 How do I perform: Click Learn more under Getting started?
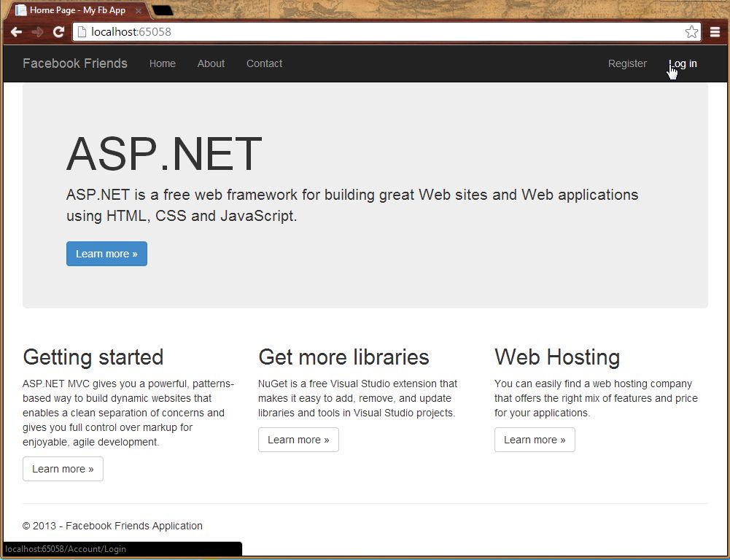click(x=63, y=469)
